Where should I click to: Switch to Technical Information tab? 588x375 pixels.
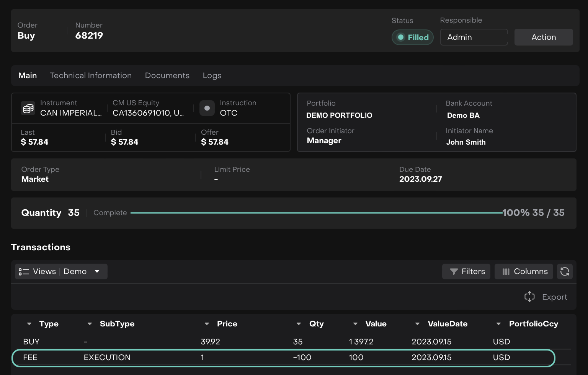click(x=91, y=76)
